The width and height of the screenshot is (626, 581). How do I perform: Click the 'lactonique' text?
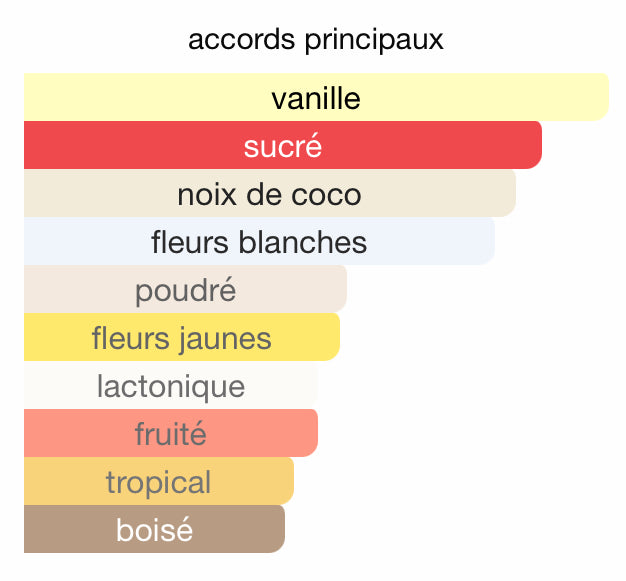170,386
